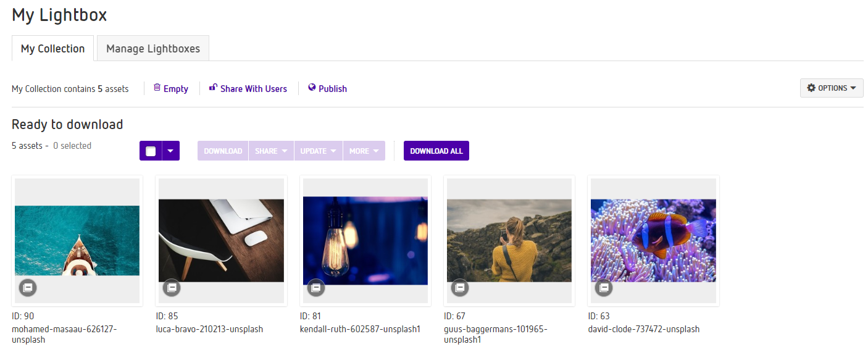This screenshot has width=868, height=360.
Task: Click the filename david-clode-737472-unsplash
Action: tap(644, 329)
